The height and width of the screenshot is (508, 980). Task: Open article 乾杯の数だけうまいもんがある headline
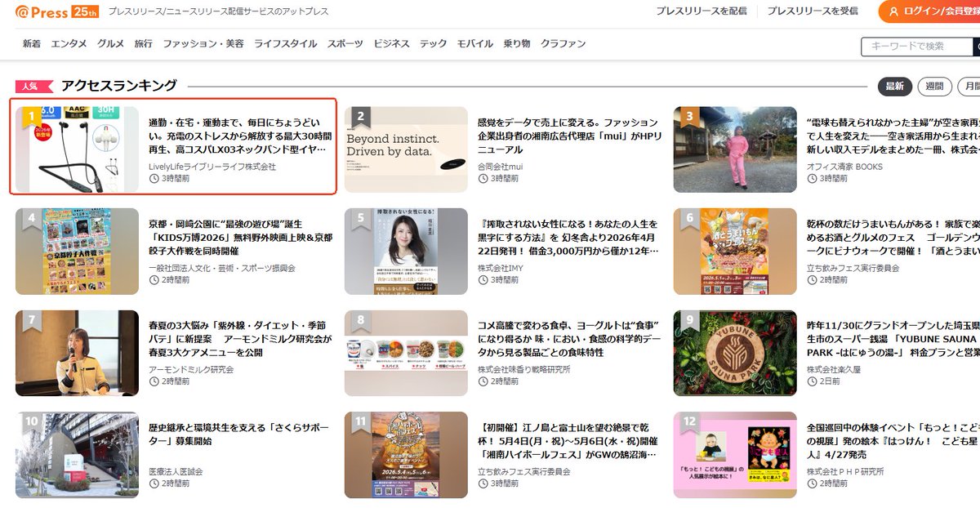tap(893, 238)
